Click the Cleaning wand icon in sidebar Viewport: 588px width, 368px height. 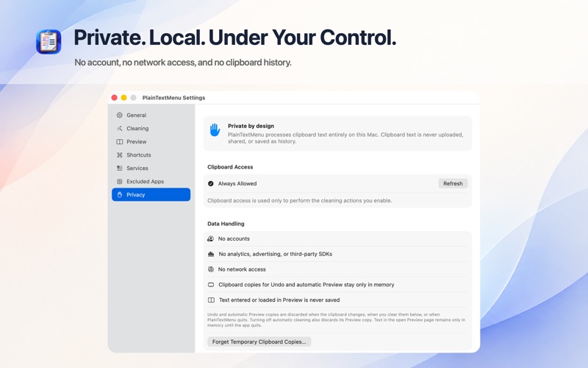click(120, 128)
